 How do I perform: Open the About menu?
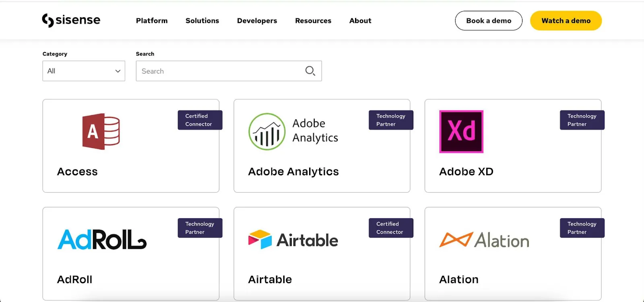point(360,21)
